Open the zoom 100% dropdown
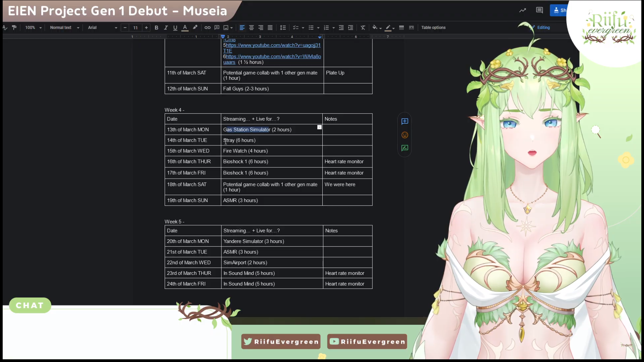Image resolution: width=644 pixels, height=362 pixels. (x=33, y=27)
